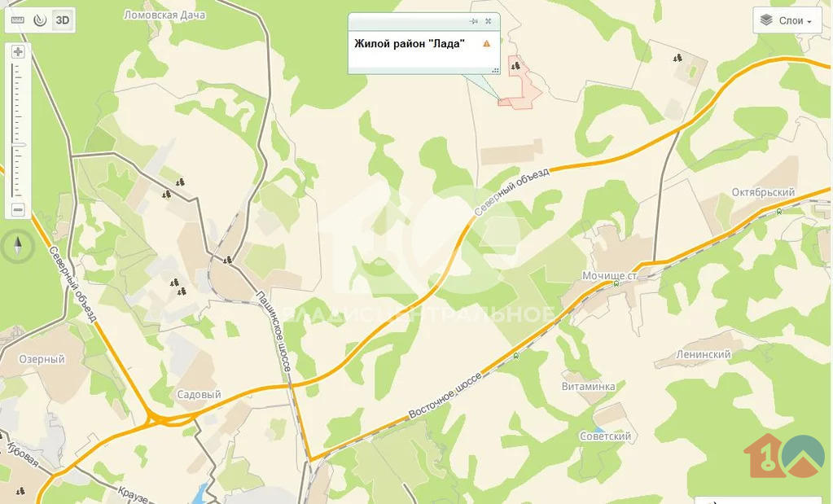Toggle the 3D map view
This screenshot has height=504, width=833.
[63, 20]
